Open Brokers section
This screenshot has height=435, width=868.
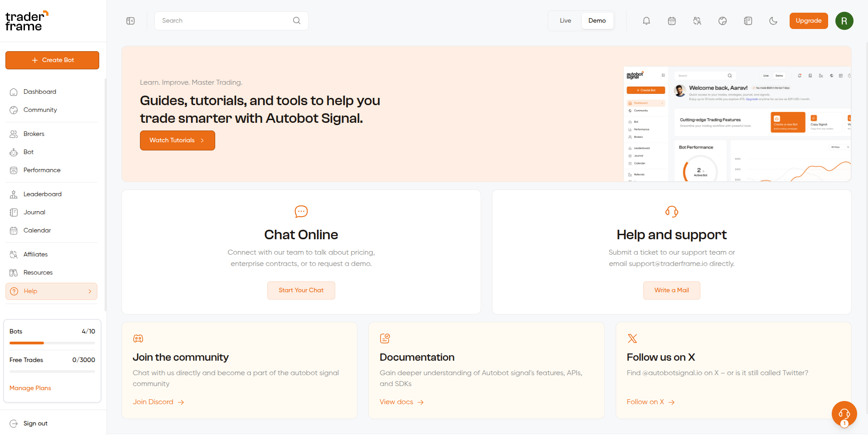34,134
